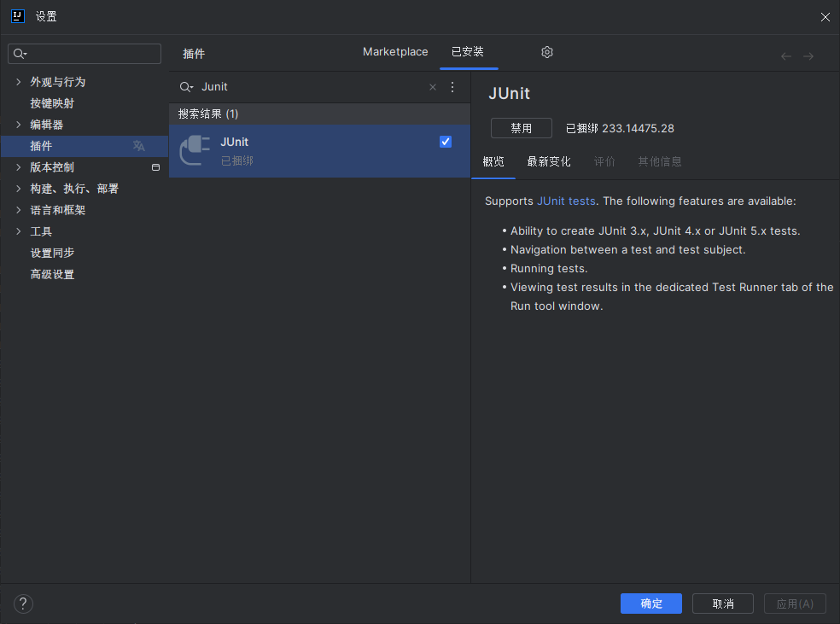Select 按键映射 in the settings tree
Viewport: 840px width, 624px height.
coord(52,102)
